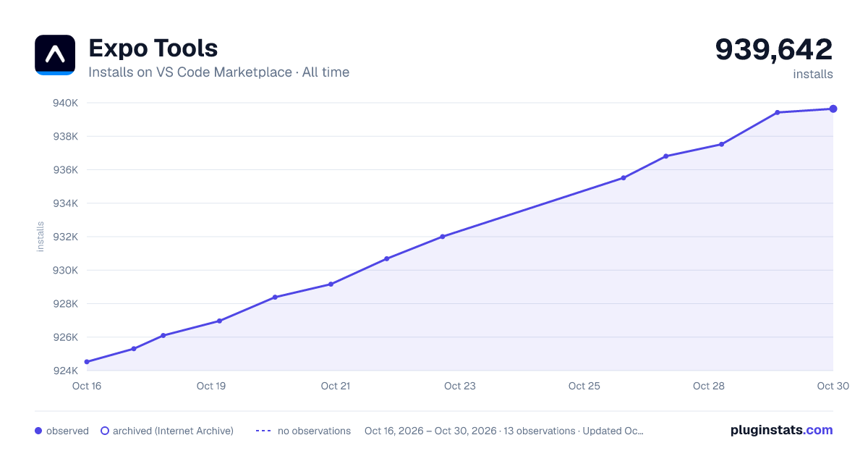
Task: Click the Oct 25 x-axis label
Action: (584, 386)
